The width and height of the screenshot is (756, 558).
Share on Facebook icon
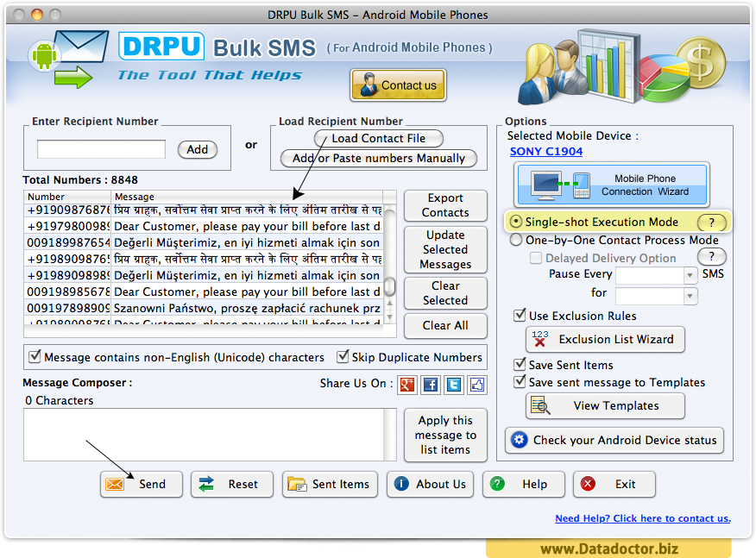pos(431,385)
